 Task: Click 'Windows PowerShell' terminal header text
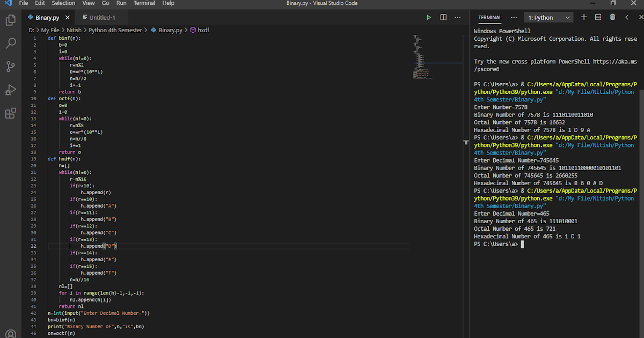tap(502, 31)
